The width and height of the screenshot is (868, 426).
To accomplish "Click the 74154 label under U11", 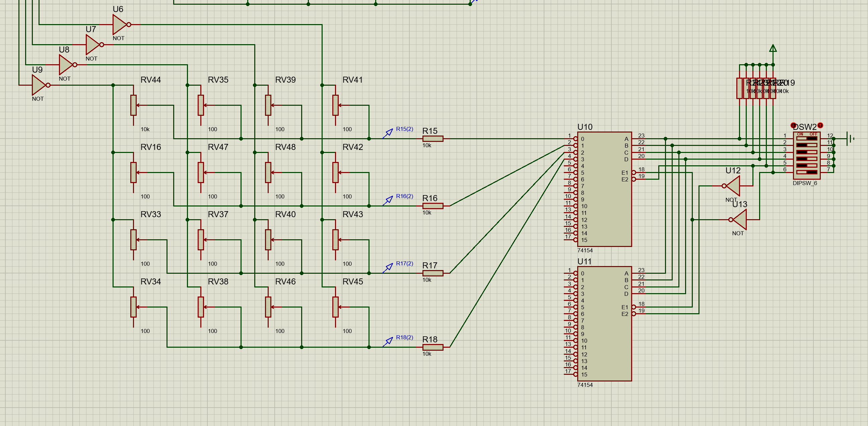I will click(585, 385).
